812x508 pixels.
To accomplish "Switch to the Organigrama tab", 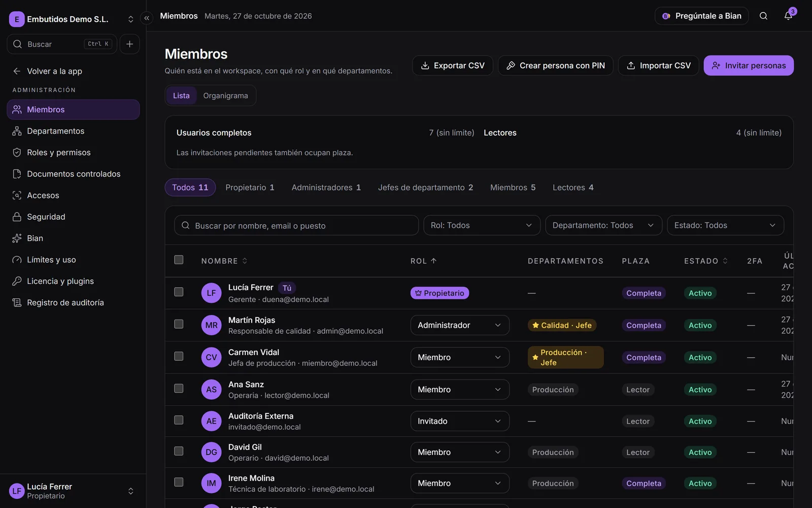I will tap(225, 96).
